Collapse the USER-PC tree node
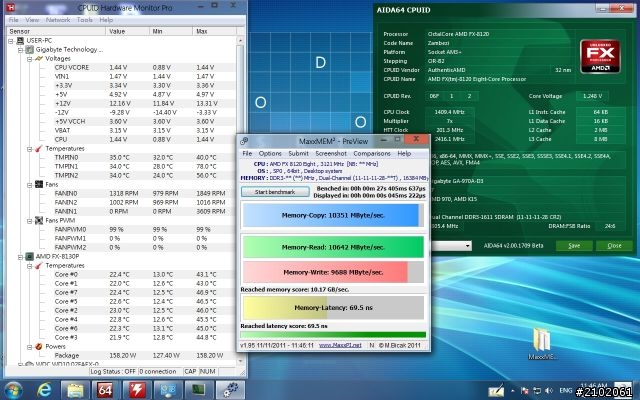 [11, 41]
